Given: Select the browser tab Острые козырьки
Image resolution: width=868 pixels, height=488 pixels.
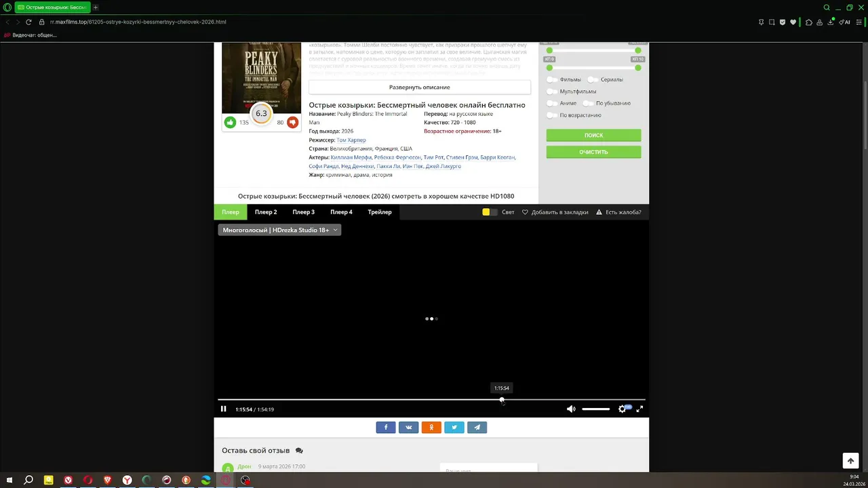Looking at the screenshot, I should click(x=52, y=7).
